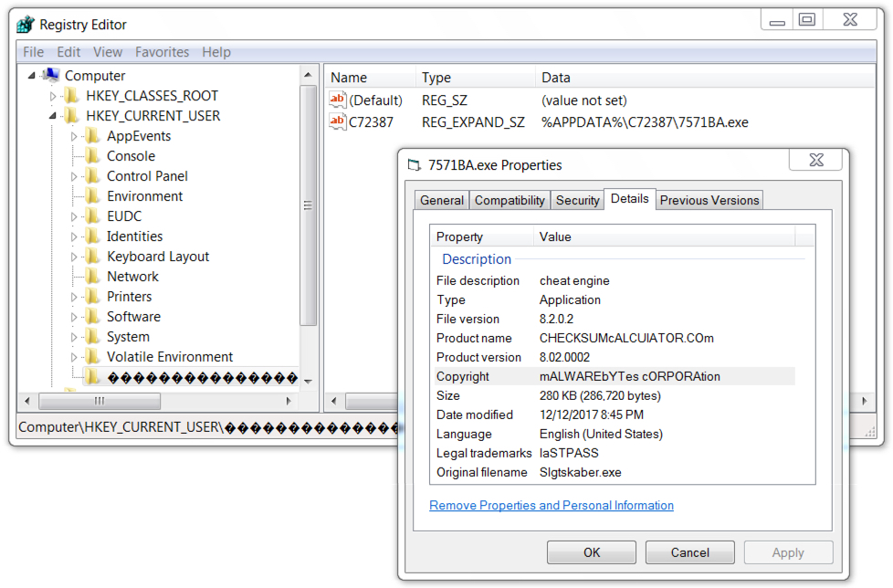Click the EUDC folder icon

(92, 216)
